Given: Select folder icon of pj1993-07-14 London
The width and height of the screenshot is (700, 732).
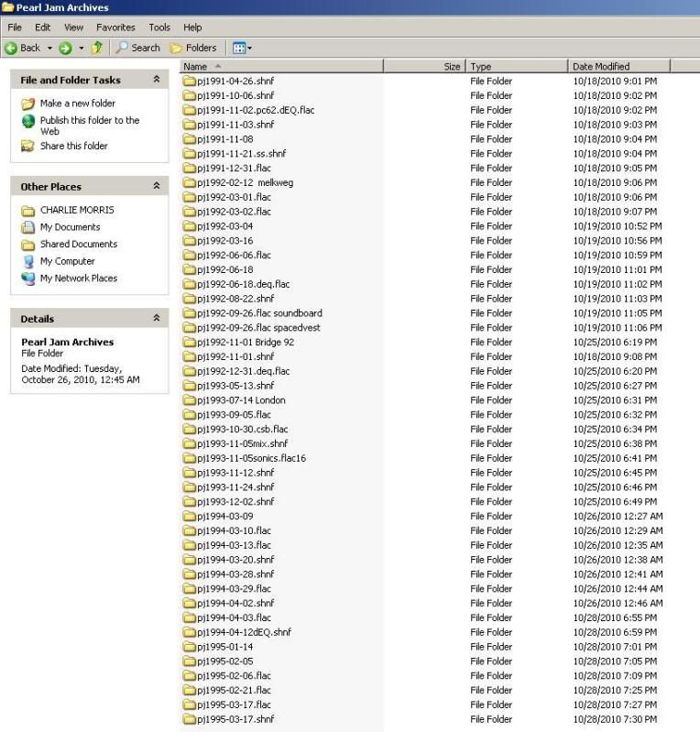Looking at the screenshot, I should click(189, 400).
